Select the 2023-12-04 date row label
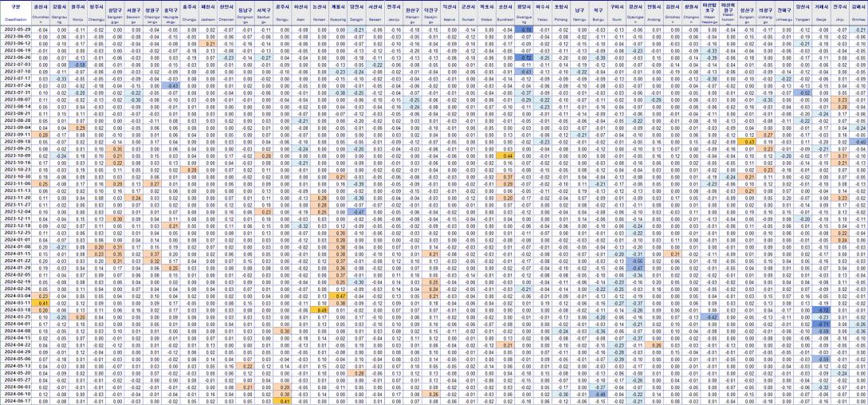The image size is (868, 405). 15,211
